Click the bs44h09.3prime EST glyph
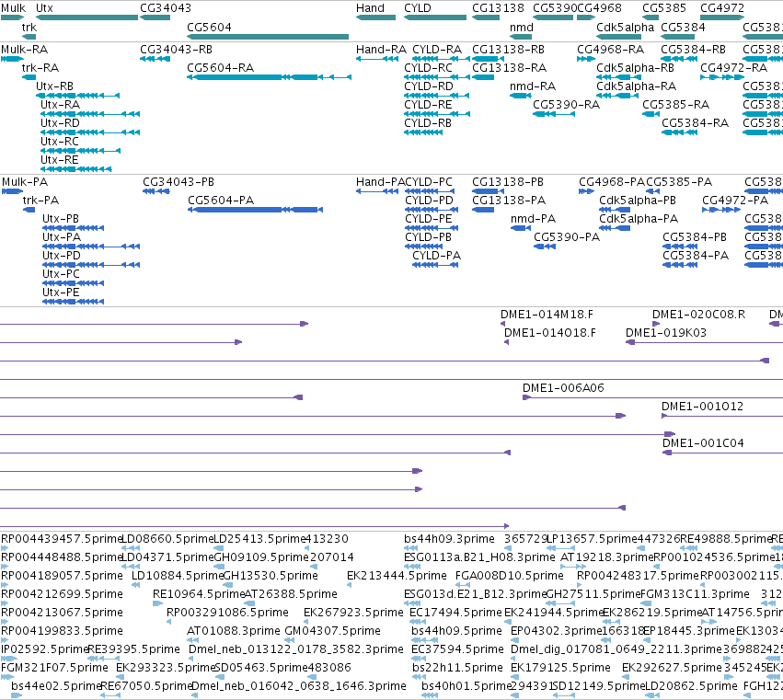 [x=412, y=548]
